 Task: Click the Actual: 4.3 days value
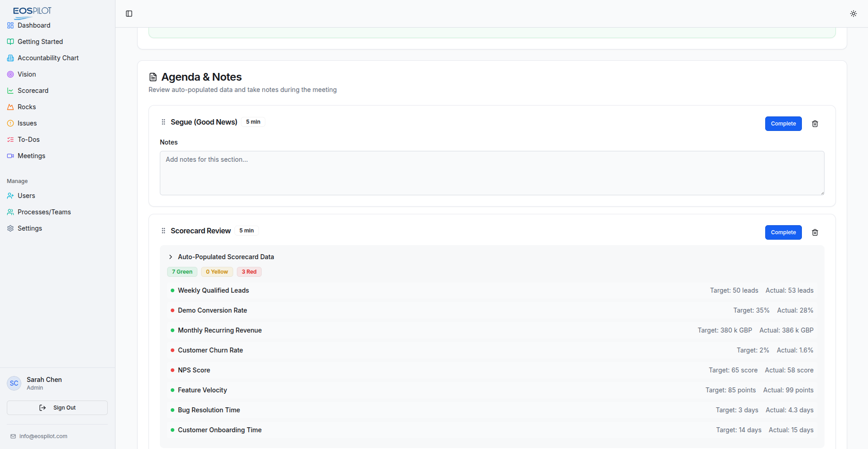(790, 410)
